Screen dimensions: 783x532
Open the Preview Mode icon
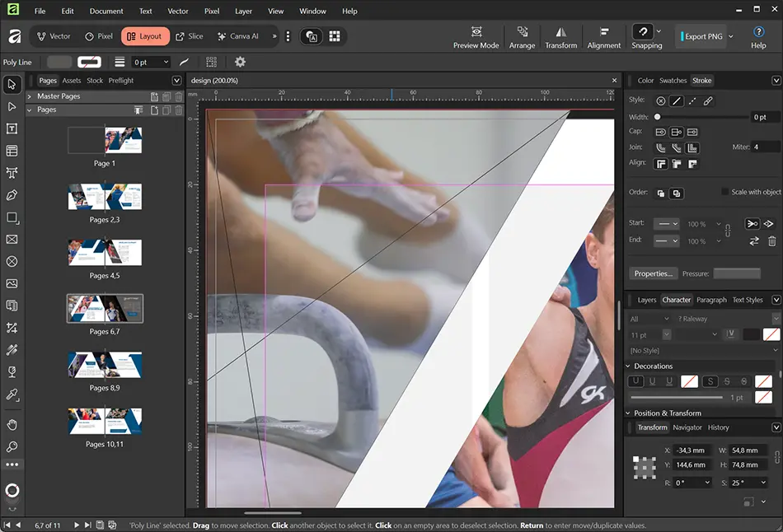(x=476, y=32)
